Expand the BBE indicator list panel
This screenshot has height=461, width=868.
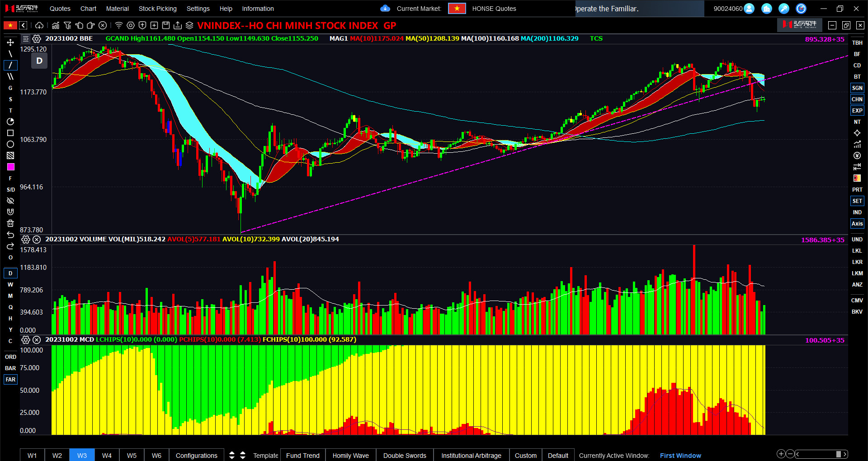[26, 39]
